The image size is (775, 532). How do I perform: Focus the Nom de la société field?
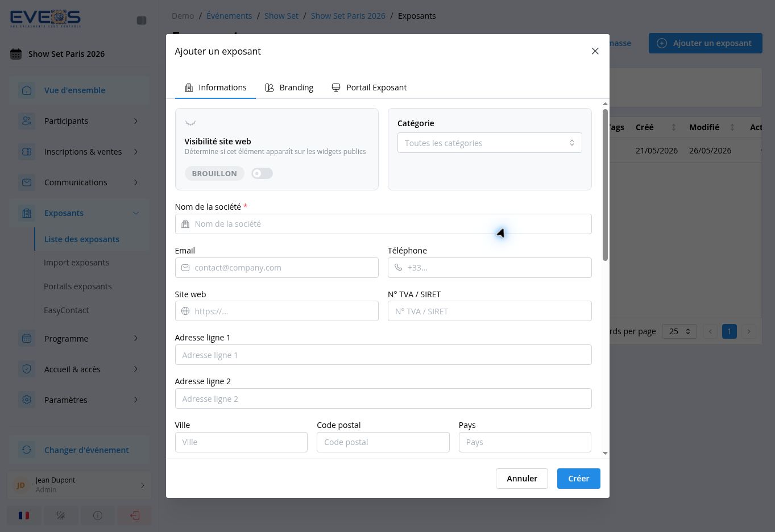click(x=383, y=224)
